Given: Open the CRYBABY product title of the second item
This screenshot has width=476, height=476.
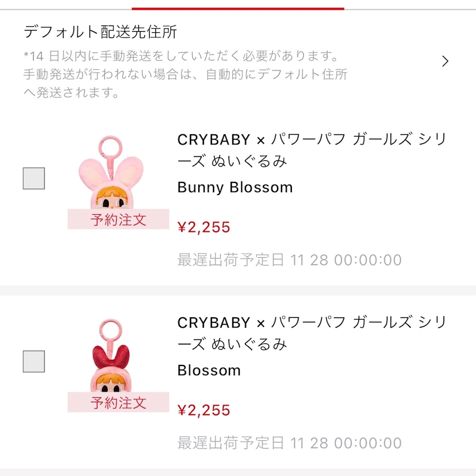Looking at the screenshot, I should (x=312, y=333).
